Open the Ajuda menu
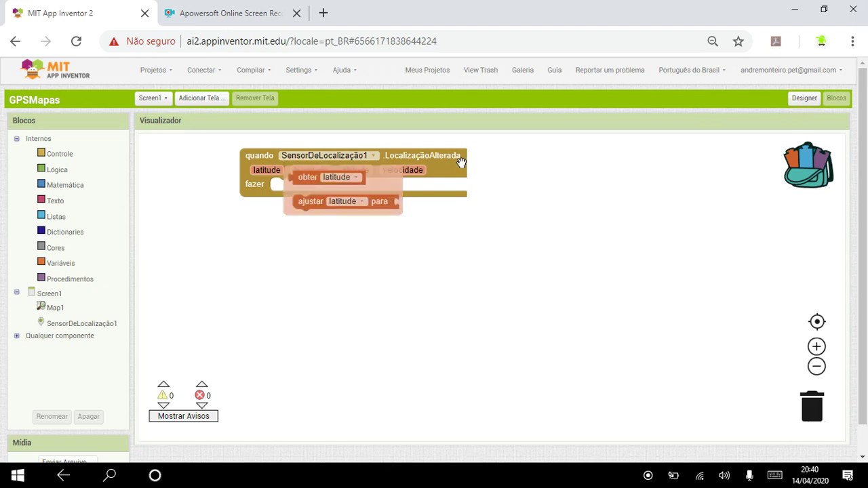The width and height of the screenshot is (868, 488). click(x=344, y=70)
